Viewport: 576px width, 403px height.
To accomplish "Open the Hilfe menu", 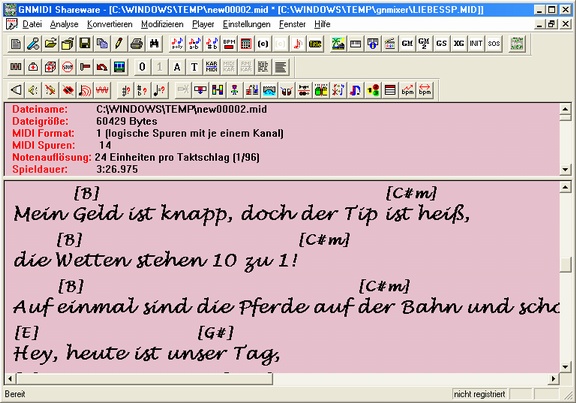I will click(x=322, y=24).
